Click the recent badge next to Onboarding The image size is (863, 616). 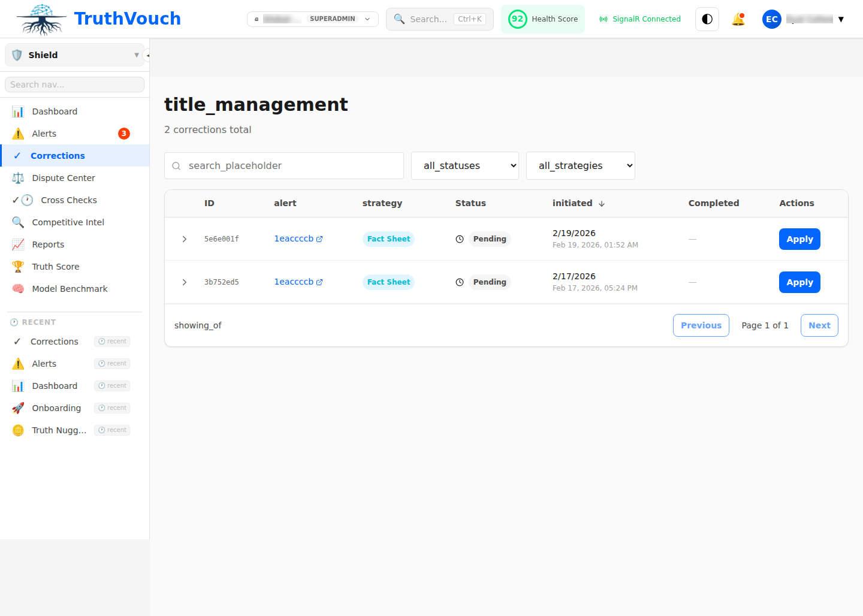coord(112,407)
